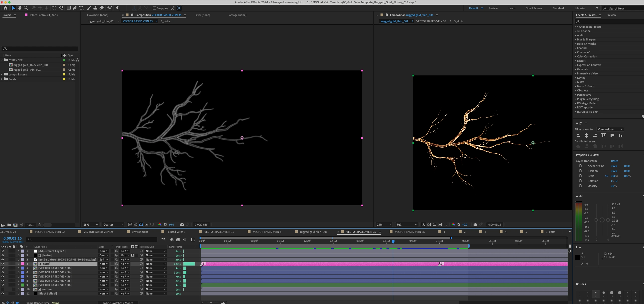The width and height of the screenshot is (644, 304).
Task: Choose the Horizontal Type tool
Action: coord(81,8)
